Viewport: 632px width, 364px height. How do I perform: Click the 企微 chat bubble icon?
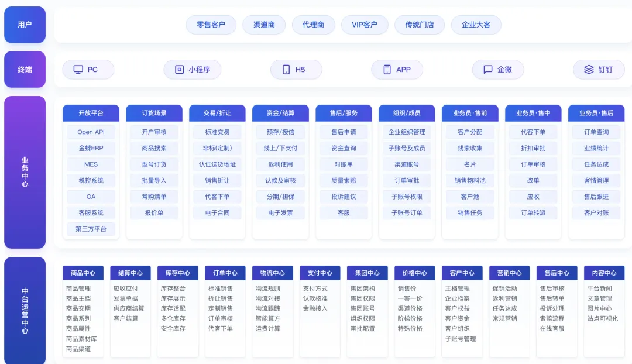(x=487, y=69)
